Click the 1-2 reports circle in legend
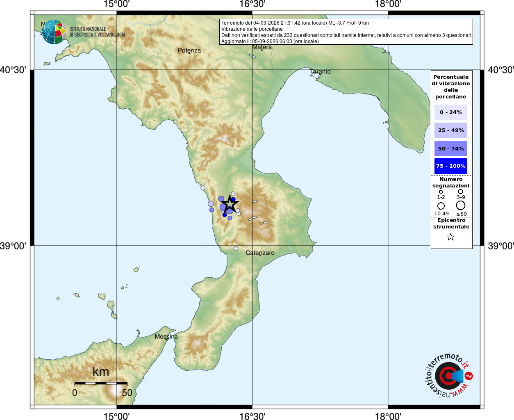 441,192
